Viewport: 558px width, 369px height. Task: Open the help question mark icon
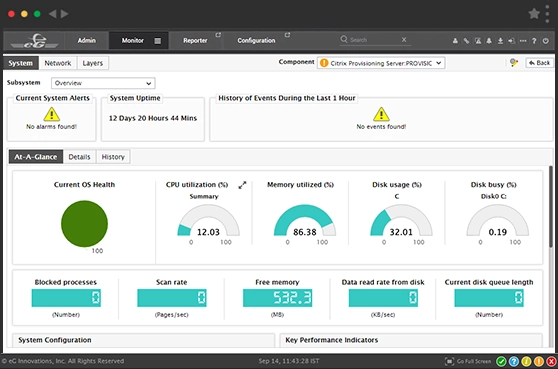tap(534, 41)
